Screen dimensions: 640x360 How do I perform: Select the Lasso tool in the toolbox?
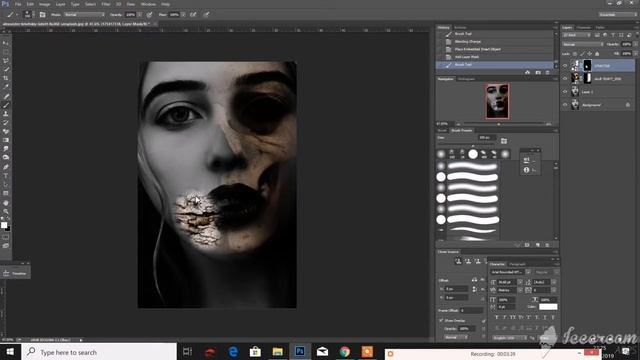tap(6, 60)
